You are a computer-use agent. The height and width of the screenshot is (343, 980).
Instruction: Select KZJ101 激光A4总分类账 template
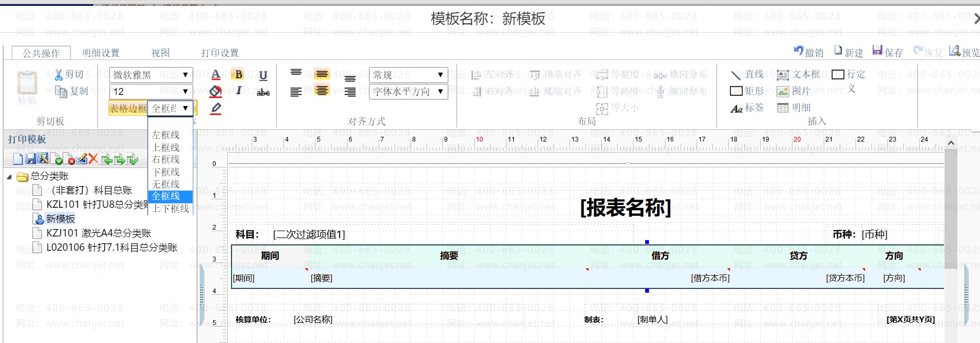[x=99, y=233]
